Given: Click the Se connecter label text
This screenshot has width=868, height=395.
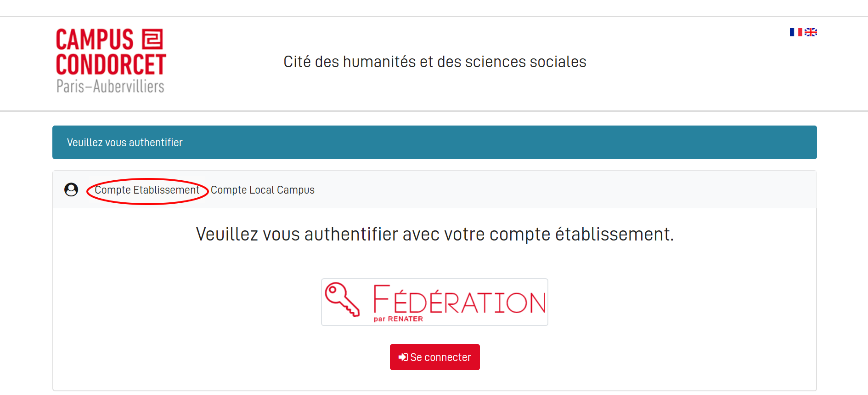Looking at the screenshot, I should [x=440, y=357].
